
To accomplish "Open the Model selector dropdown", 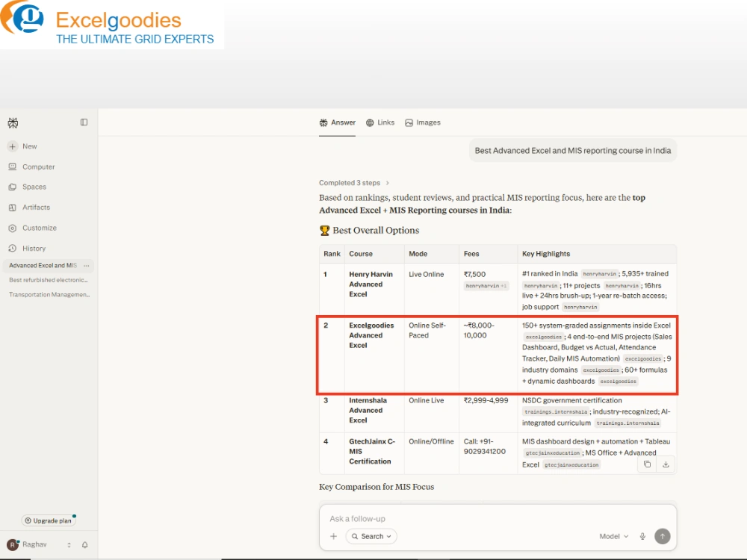I will 613,536.
